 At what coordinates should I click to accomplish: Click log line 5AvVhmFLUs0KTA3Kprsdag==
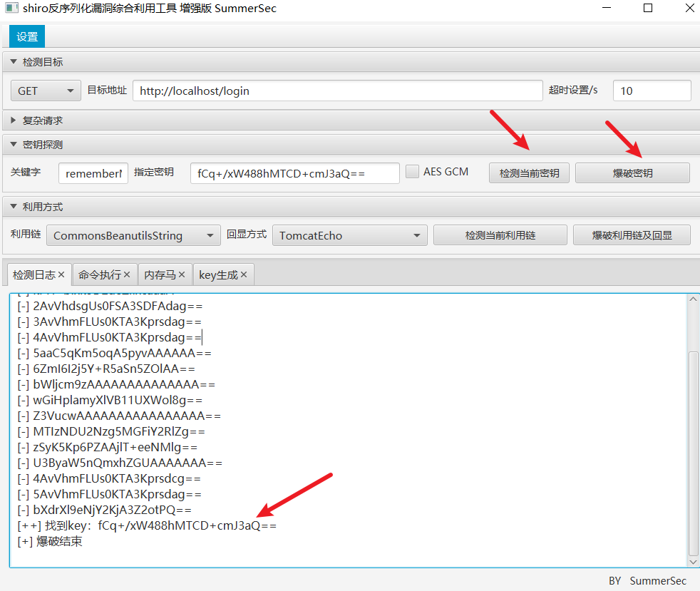point(109,495)
